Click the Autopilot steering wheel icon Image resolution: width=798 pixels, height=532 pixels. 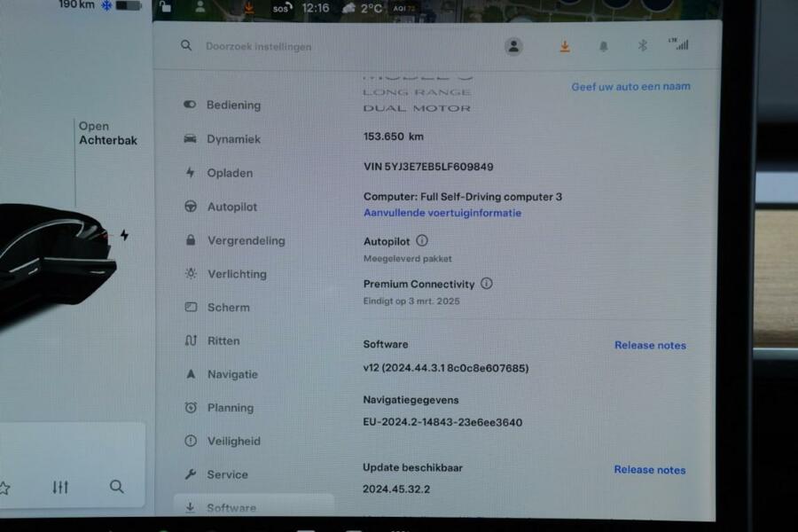pyautogui.click(x=191, y=207)
